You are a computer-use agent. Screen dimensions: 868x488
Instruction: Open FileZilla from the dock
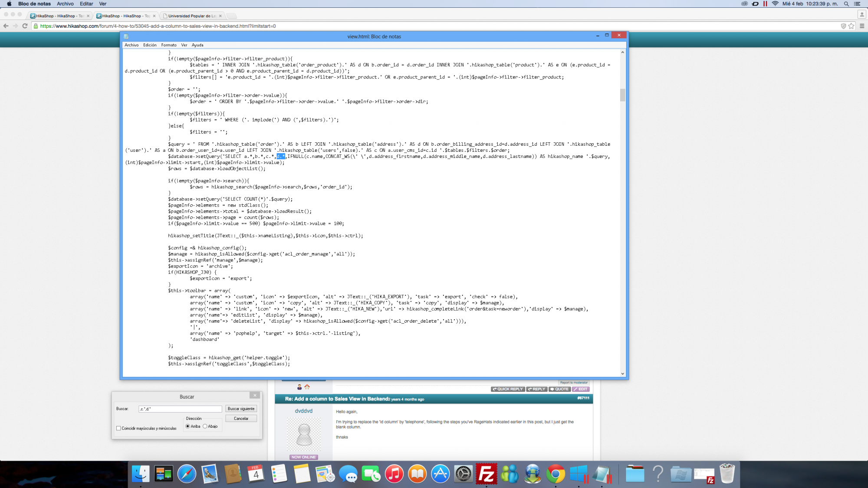point(486,474)
